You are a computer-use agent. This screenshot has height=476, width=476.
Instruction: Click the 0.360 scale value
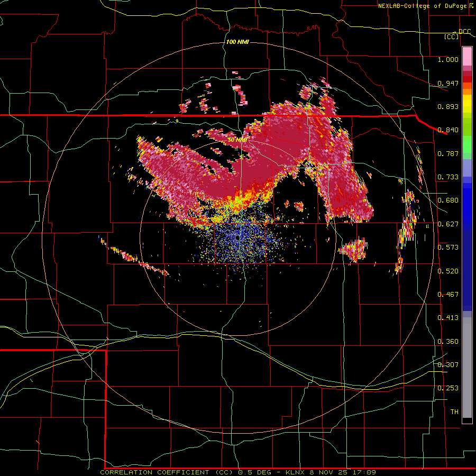click(x=448, y=342)
